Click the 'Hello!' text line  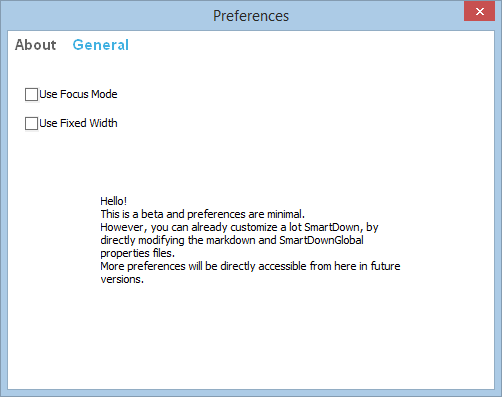coord(114,201)
